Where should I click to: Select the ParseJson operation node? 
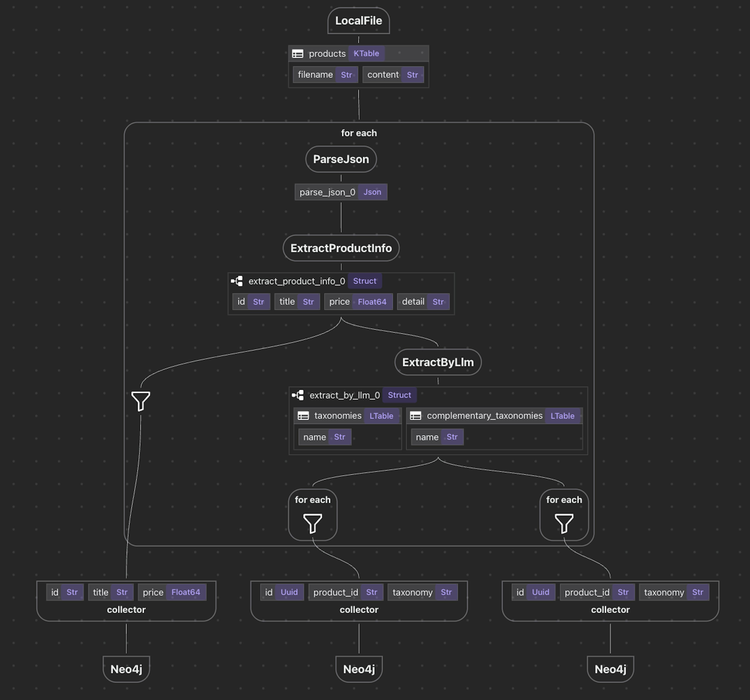[x=341, y=159]
